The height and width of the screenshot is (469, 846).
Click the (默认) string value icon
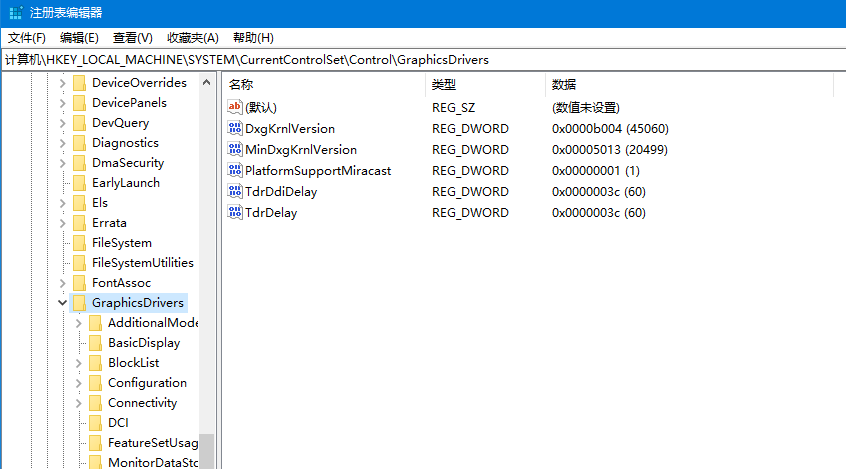(x=235, y=107)
